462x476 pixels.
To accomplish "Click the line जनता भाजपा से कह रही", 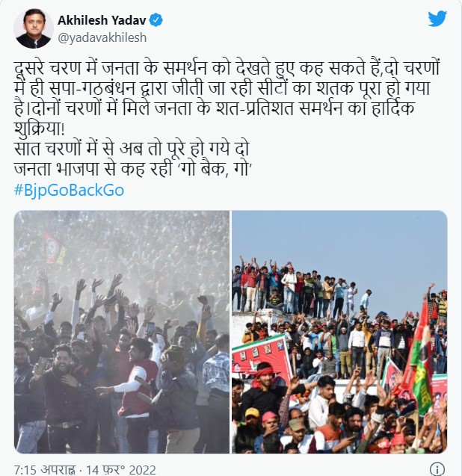I will click(132, 169).
